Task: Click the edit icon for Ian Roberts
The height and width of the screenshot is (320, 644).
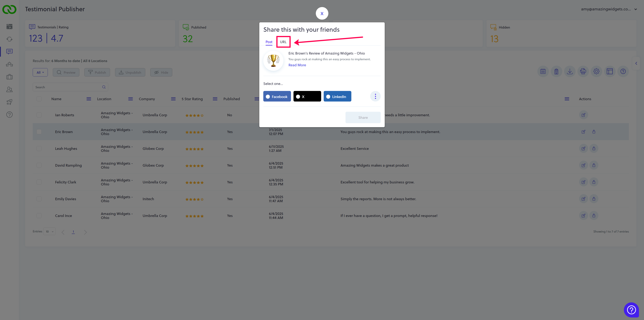Action: point(583,115)
